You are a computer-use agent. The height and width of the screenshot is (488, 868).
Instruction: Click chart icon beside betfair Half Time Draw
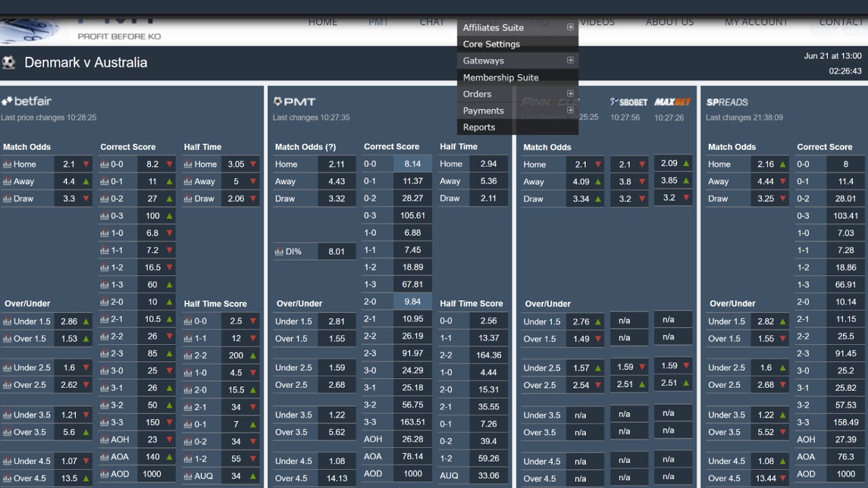(188, 199)
